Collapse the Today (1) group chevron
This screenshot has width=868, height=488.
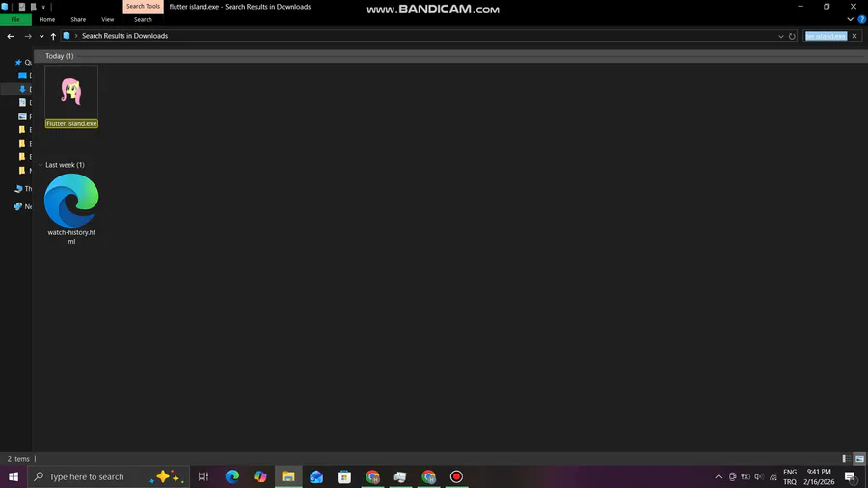(41, 56)
